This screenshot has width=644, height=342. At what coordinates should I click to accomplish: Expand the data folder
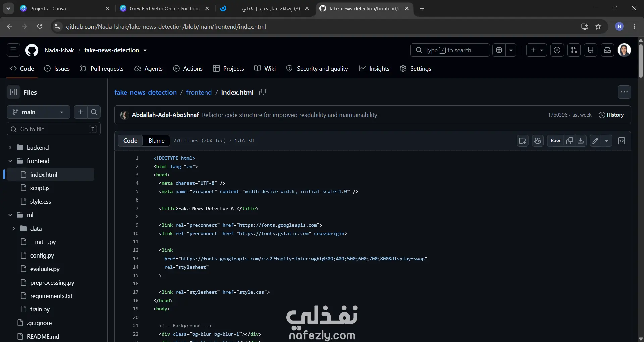(13, 228)
